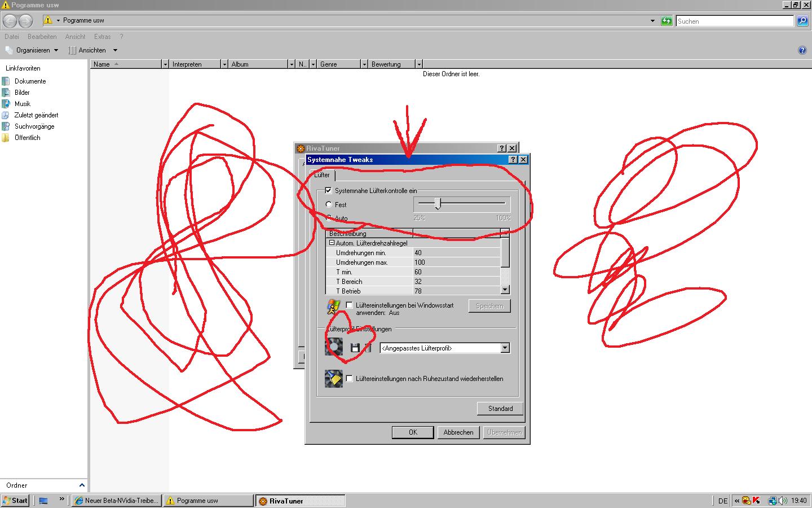The height and width of the screenshot is (508, 812).
Task: Click the Bewertung column header
Action: pos(391,64)
